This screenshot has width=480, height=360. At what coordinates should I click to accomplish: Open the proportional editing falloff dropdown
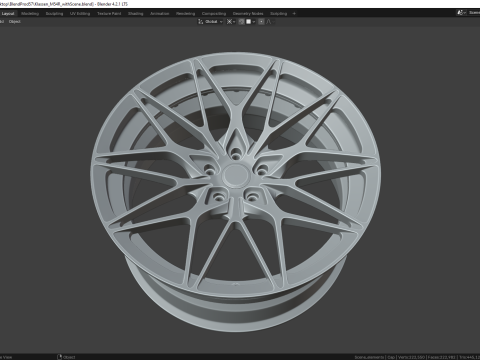[x=270, y=22]
